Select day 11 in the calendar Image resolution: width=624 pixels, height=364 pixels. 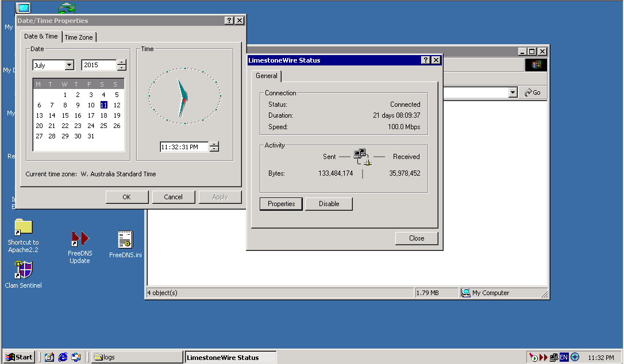click(103, 105)
